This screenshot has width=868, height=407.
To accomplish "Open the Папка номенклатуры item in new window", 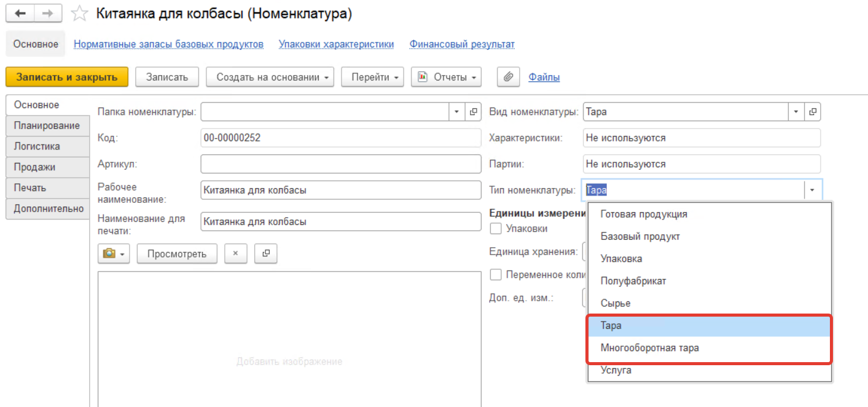I will (474, 112).
